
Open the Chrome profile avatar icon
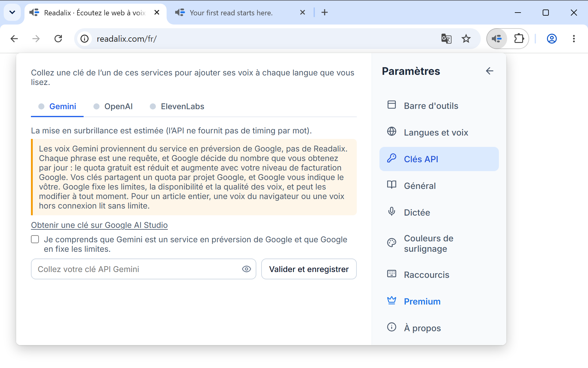click(552, 39)
